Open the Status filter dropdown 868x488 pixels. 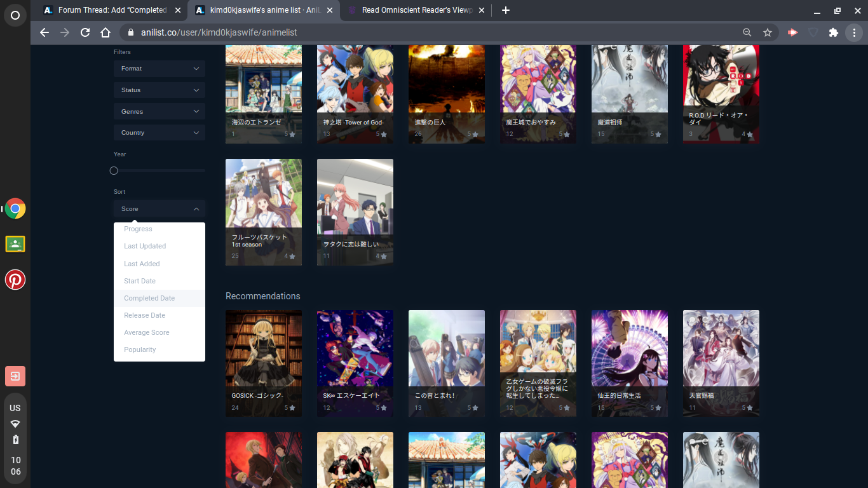[159, 90]
